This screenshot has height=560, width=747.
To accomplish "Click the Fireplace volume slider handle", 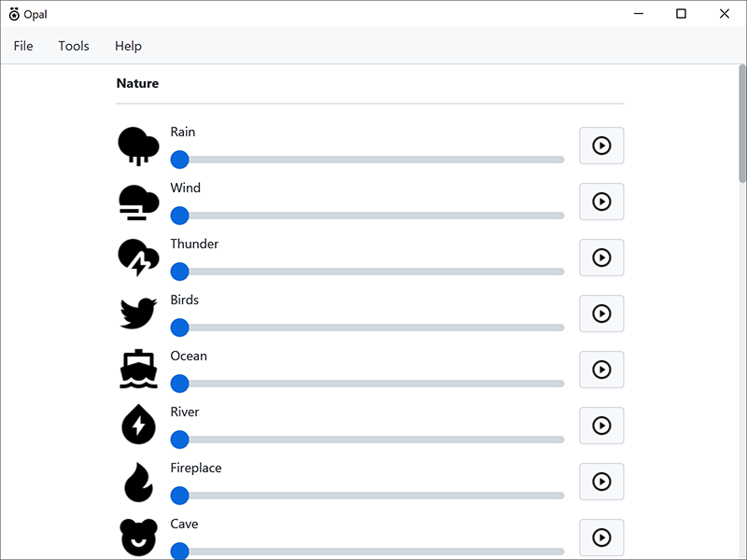I will (x=180, y=496).
